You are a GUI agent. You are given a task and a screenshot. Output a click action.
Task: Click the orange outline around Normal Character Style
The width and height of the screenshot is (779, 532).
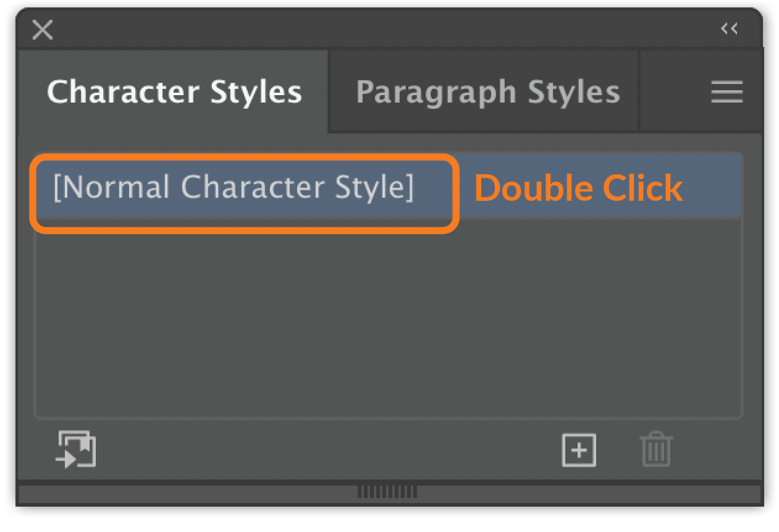click(245, 158)
